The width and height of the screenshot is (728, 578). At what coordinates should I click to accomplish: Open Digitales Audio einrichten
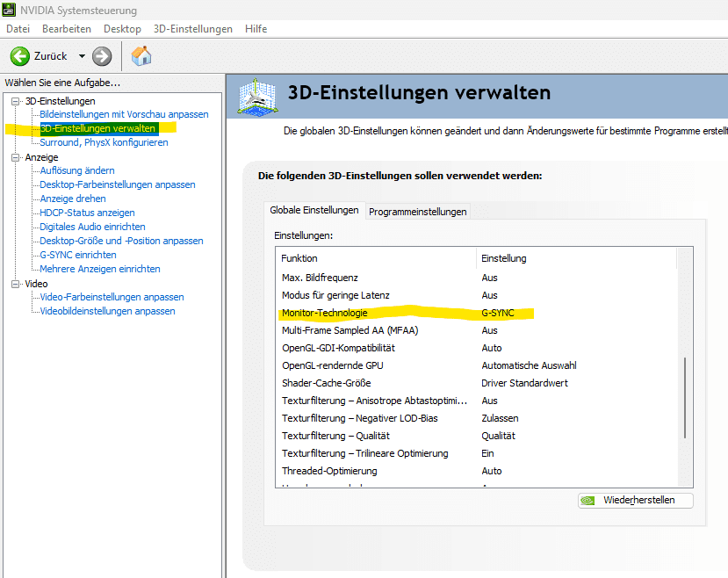[x=92, y=227]
